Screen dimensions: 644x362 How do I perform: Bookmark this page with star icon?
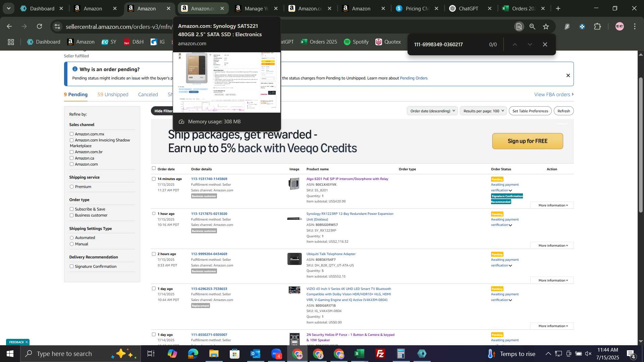(x=546, y=26)
